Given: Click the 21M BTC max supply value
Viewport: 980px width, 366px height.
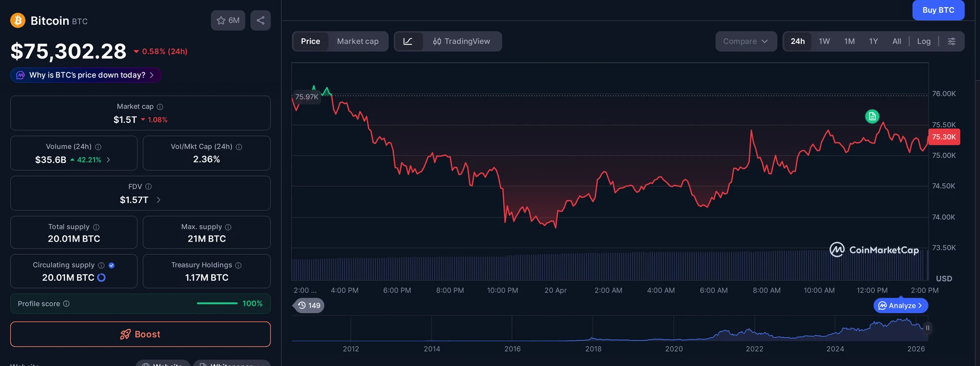Looking at the screenshot, I should (x=207, y=239).
